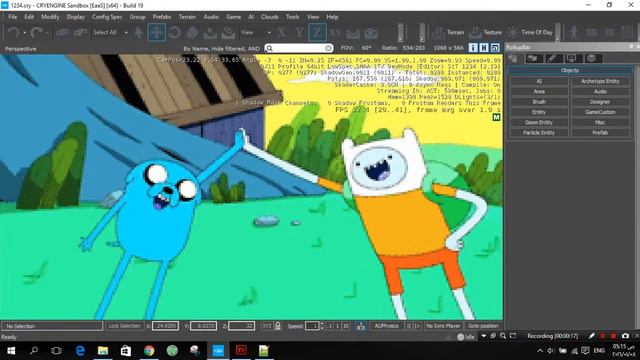Open the View coordinate system dropdown
This screenshot has width=640, height=360.
coord(256,32)
